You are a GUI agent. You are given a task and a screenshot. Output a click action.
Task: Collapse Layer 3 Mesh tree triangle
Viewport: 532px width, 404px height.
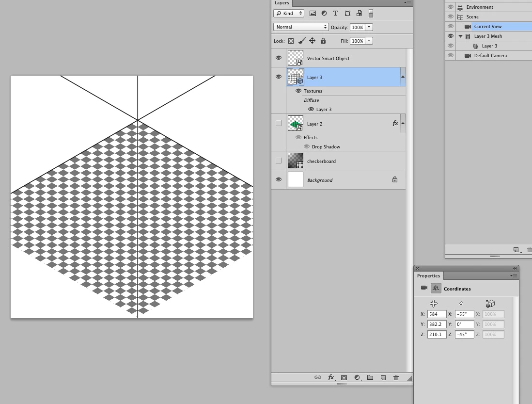pyautogui.click(x=460, y=36)
